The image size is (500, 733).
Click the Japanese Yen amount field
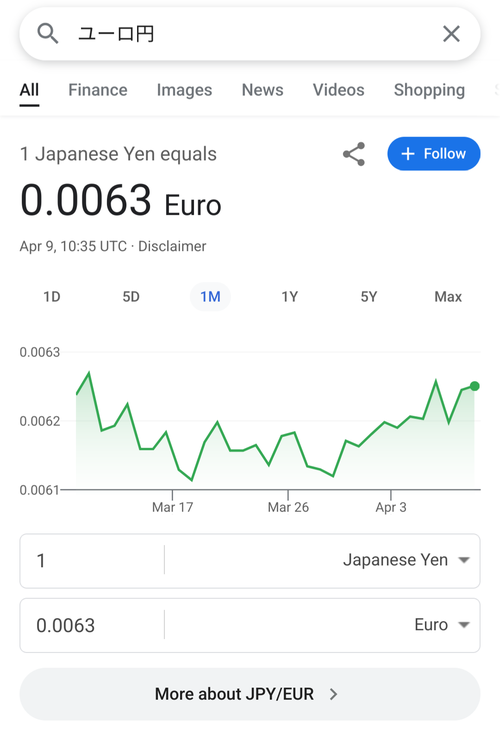(x=92, y=561)
